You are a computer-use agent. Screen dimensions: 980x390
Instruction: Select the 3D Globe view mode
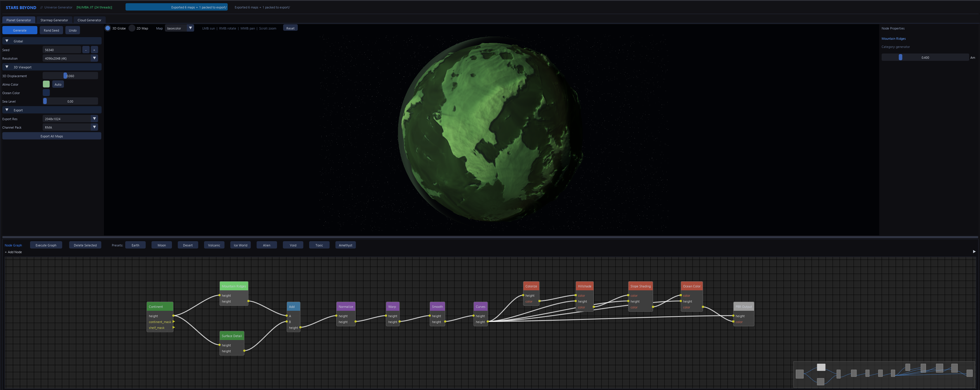point(108,28)
